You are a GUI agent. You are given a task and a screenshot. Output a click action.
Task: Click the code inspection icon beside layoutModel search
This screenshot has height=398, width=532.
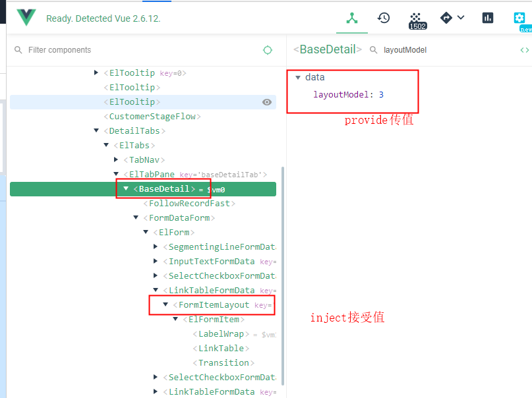click(523, 49)
